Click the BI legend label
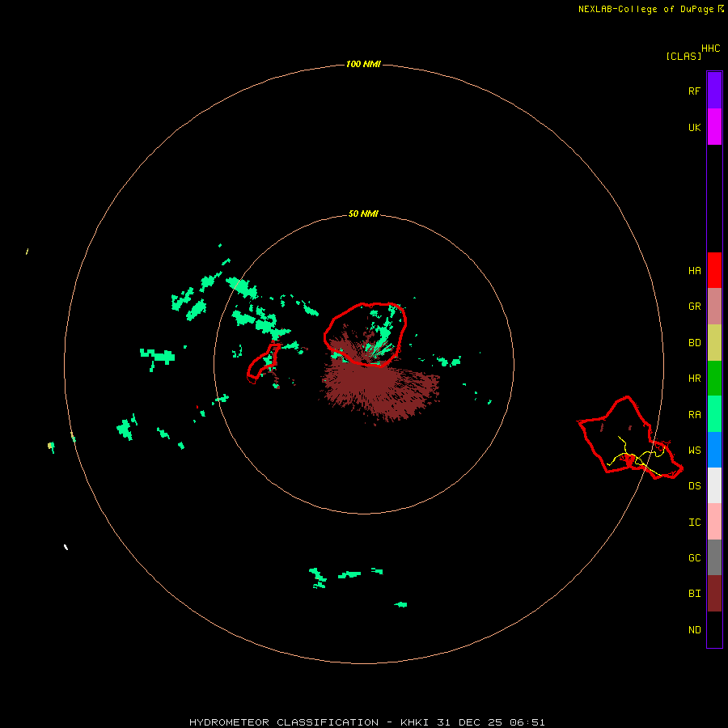Screen dimensions: 728x728 click(694, 594)
